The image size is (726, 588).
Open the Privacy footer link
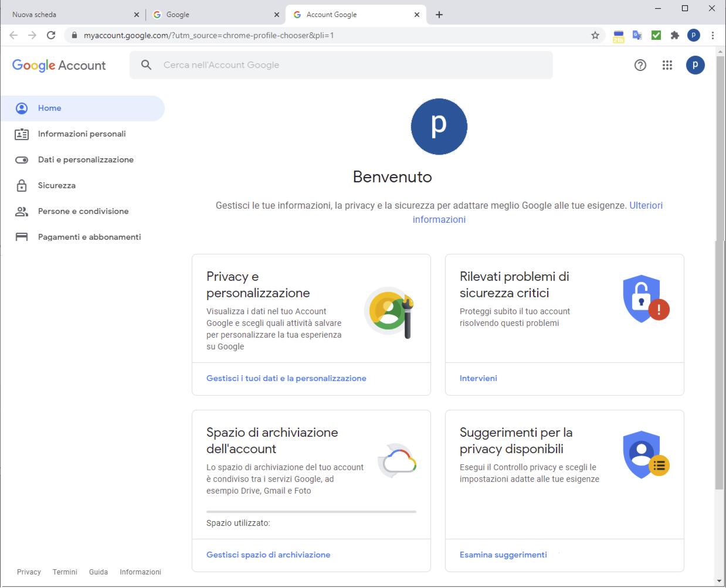29,572
